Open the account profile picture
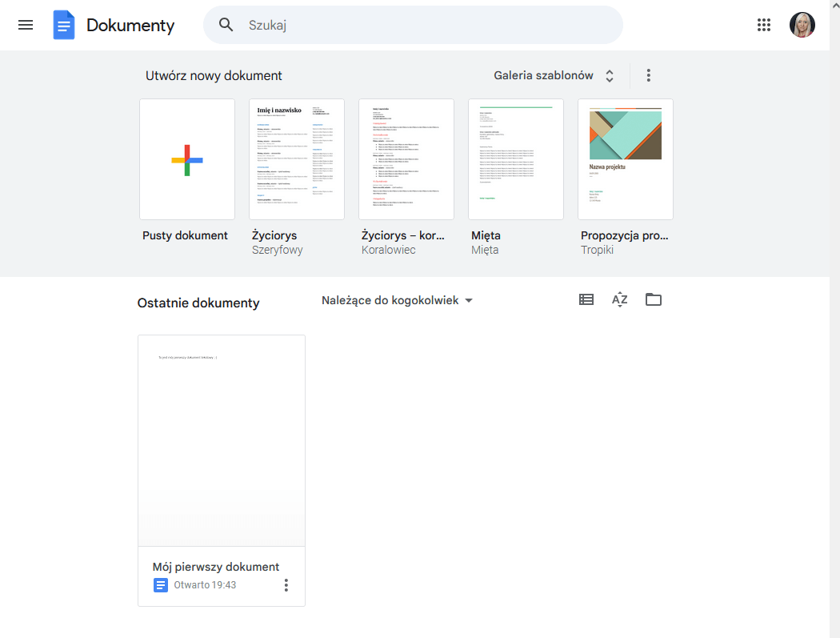This screenshot has width=840, height=638. tap(802, 25)
